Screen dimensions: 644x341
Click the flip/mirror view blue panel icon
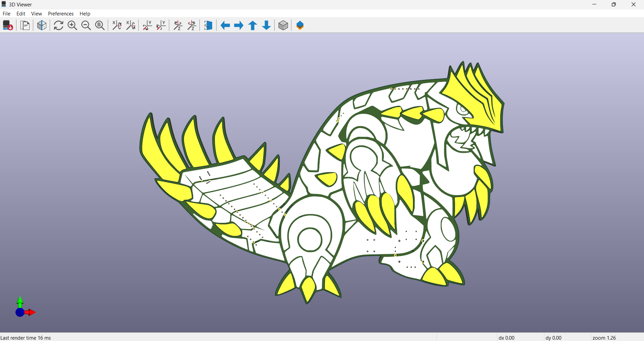[x=208, y=26]
